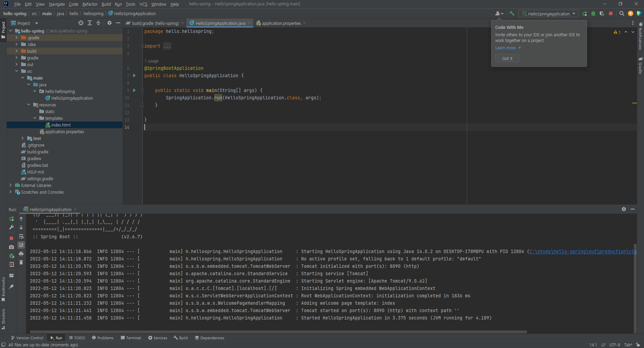Toggle the Project tool window stripe button

pyautogui.click(x=3, y=30)
